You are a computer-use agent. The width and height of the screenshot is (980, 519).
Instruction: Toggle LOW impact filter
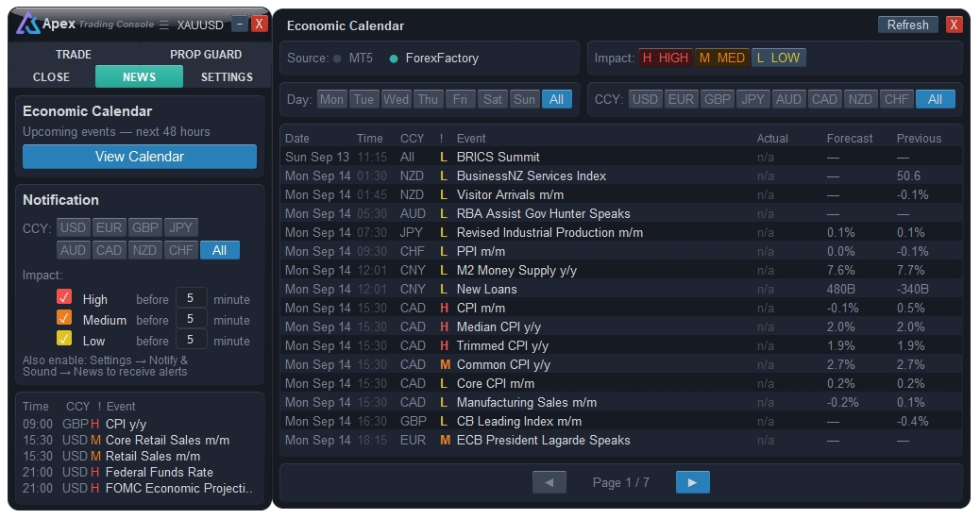click(x=779, y=58)
